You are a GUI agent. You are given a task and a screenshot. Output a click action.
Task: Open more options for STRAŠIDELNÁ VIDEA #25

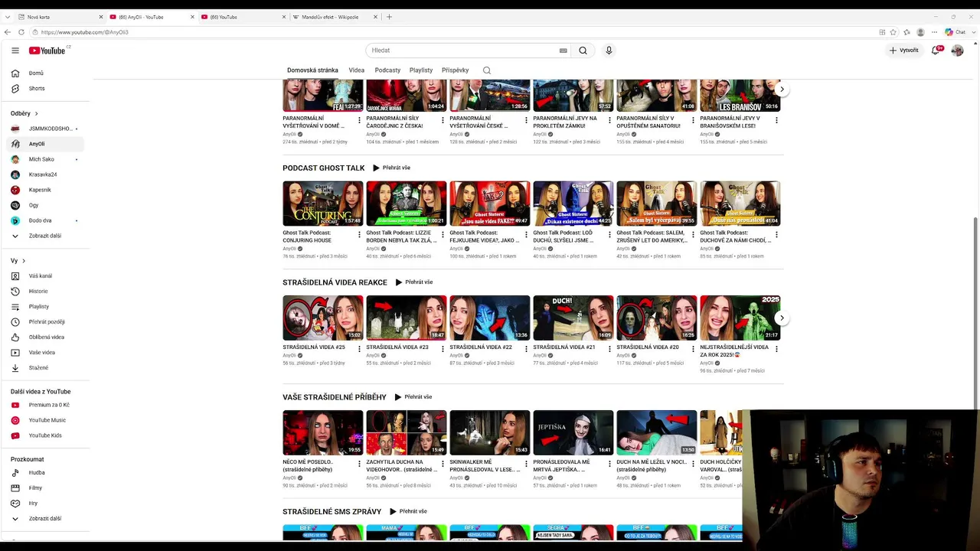pyautogui.click(x=359, y=349)
